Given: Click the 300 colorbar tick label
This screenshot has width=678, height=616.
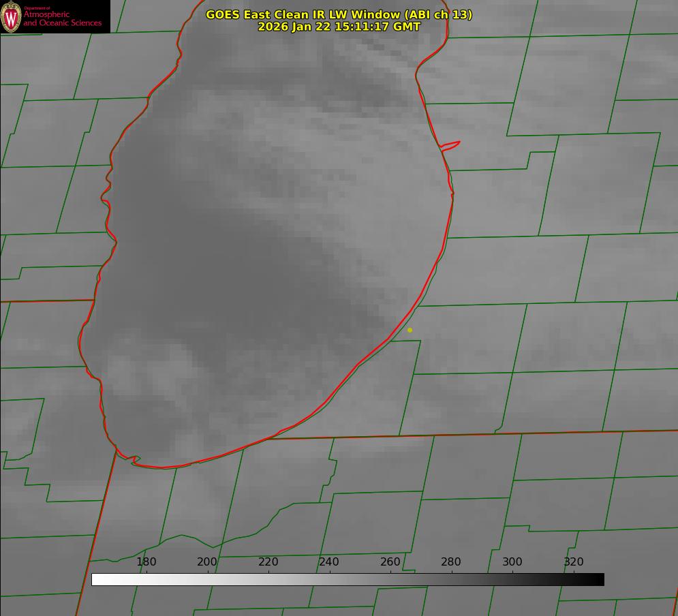Looking at the screenshot, I should 512,562.
